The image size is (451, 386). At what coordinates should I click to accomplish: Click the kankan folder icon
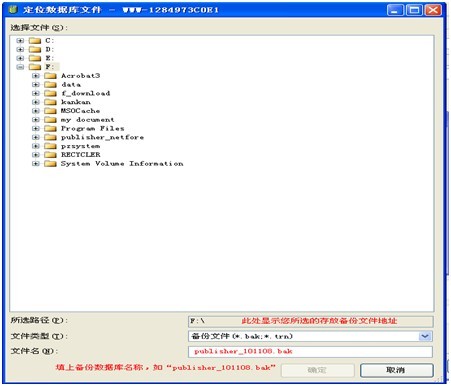click(50, 102)
